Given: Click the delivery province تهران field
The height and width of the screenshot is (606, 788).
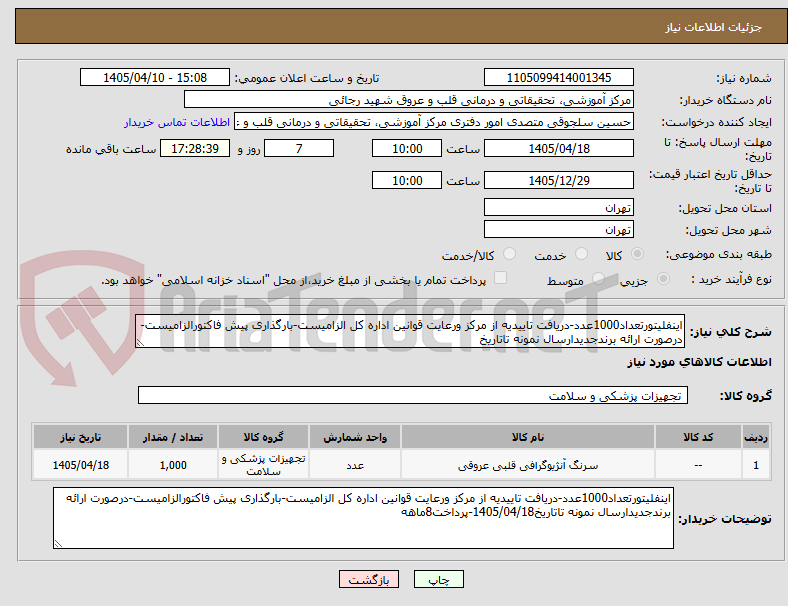Looking at the screenshot, I should (x=559, y=207).
